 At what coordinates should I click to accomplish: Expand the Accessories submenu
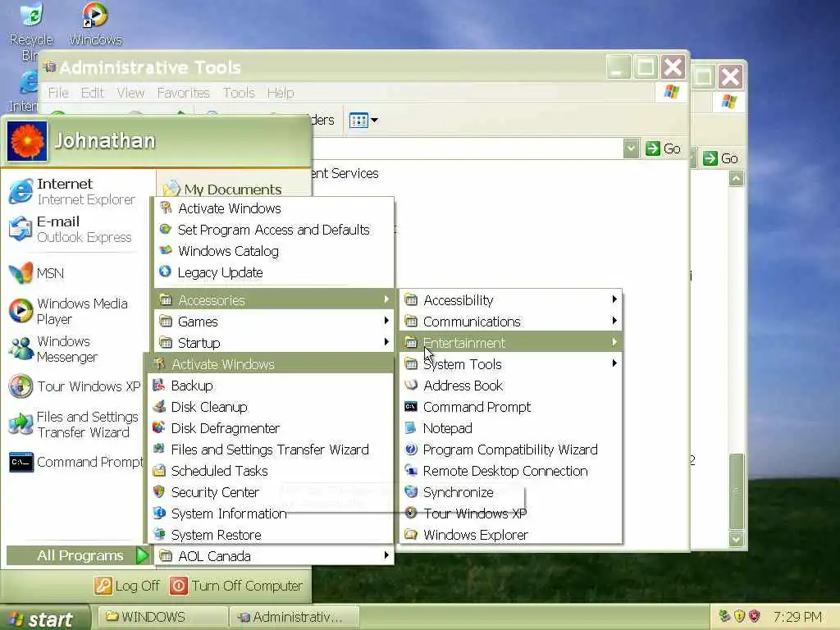[x=274, y=300]
